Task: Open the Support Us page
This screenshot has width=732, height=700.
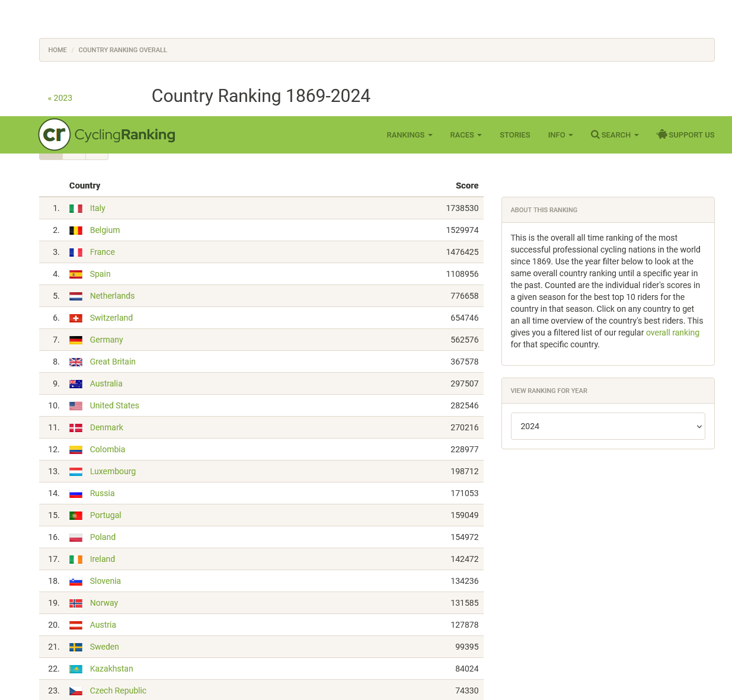Action: click(x=685, y=135)
